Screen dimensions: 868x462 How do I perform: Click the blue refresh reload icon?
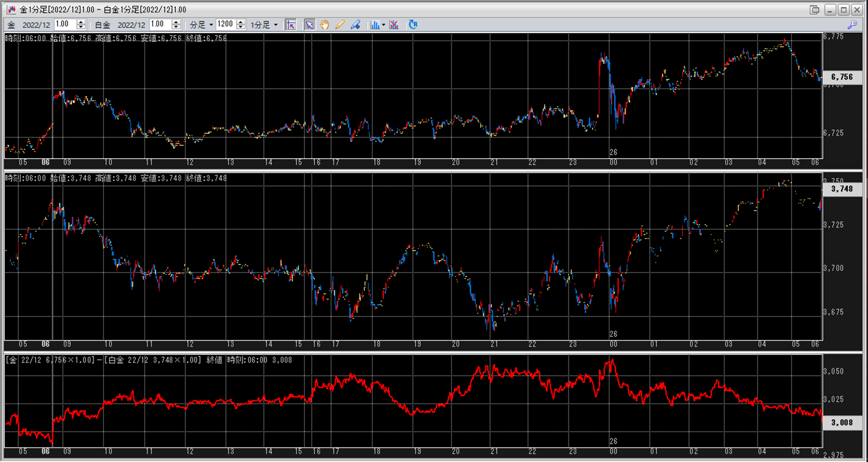point(413,25)
